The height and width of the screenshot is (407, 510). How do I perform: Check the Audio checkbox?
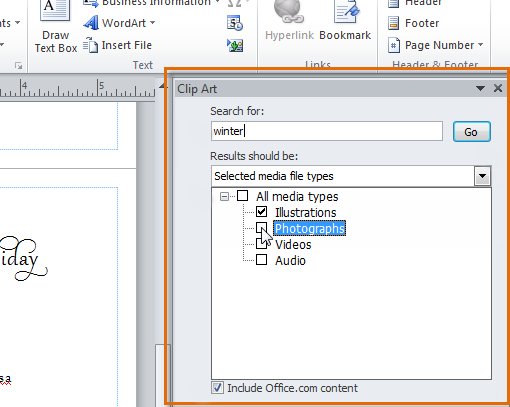point(261,260)
